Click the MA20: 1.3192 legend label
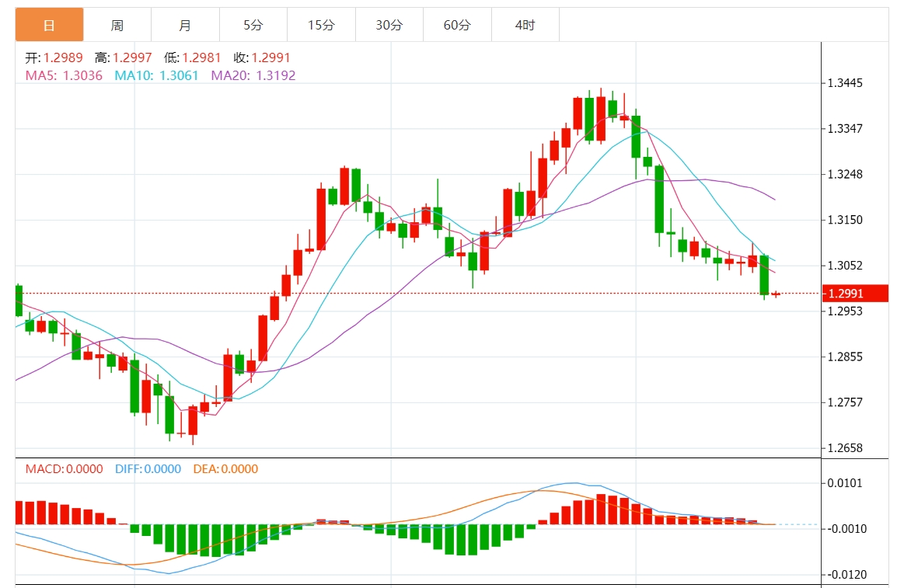The height and width of the screenshot is (588, 897). click(x=253, y=75)
